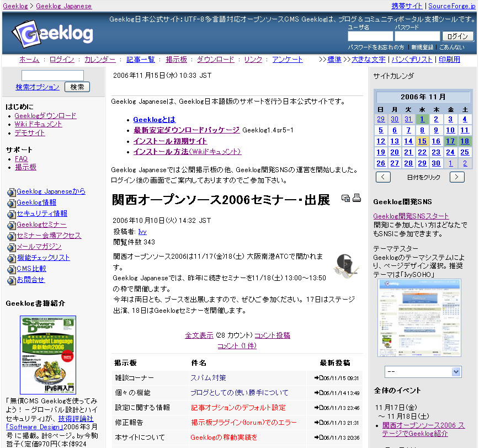
Task: Open latest post icon for 本サイトについて row
Action: coord(318,438)
